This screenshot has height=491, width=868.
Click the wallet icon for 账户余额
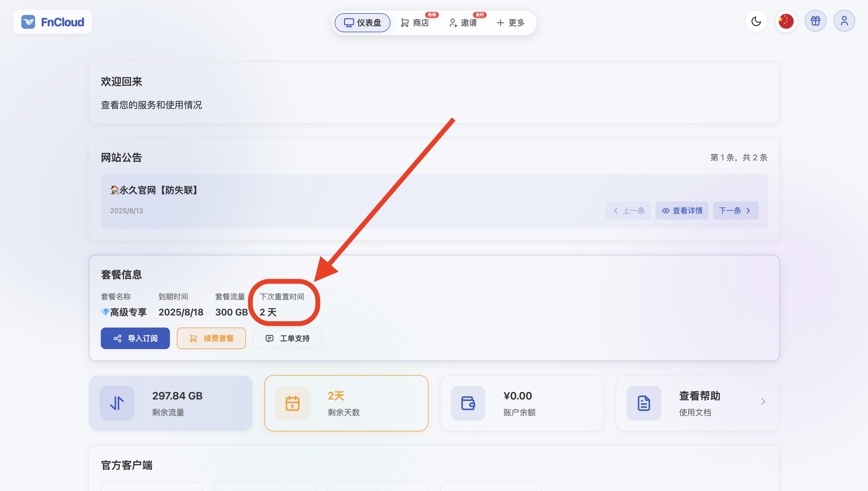(x=468, y=403)
